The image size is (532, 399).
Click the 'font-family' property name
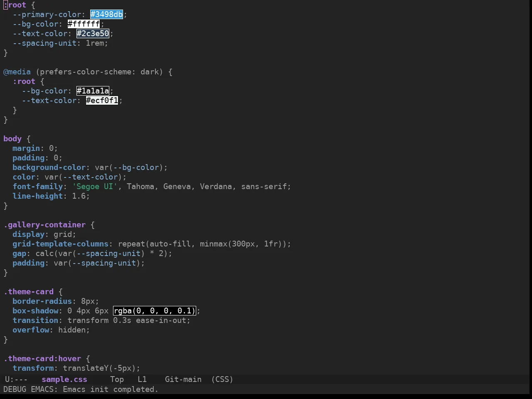[37, 187]
